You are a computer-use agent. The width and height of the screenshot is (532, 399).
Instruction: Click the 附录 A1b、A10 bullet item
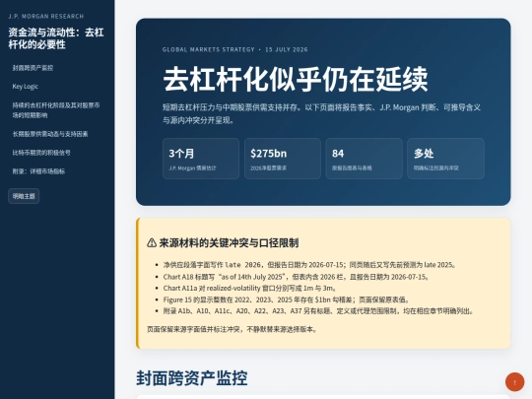(318, 310)
